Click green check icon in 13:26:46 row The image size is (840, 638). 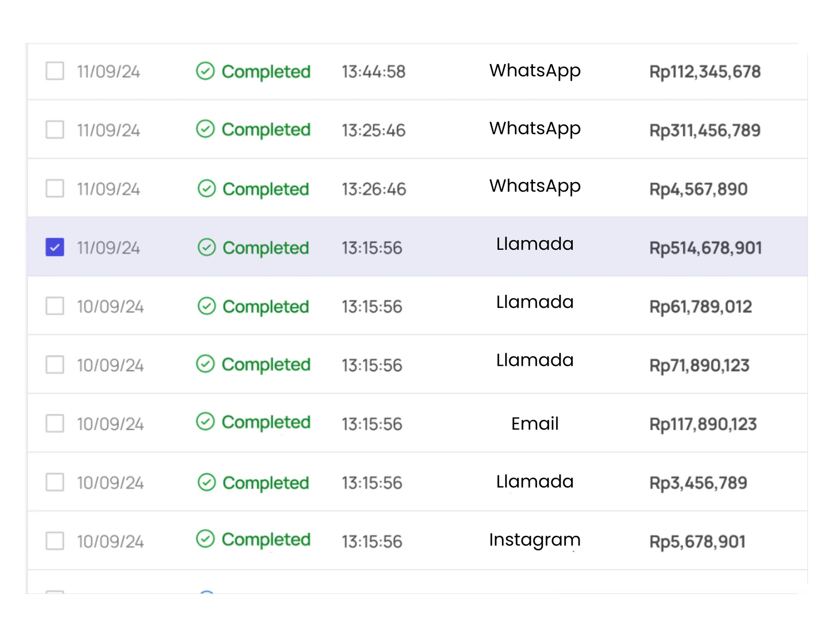point(207,188)
